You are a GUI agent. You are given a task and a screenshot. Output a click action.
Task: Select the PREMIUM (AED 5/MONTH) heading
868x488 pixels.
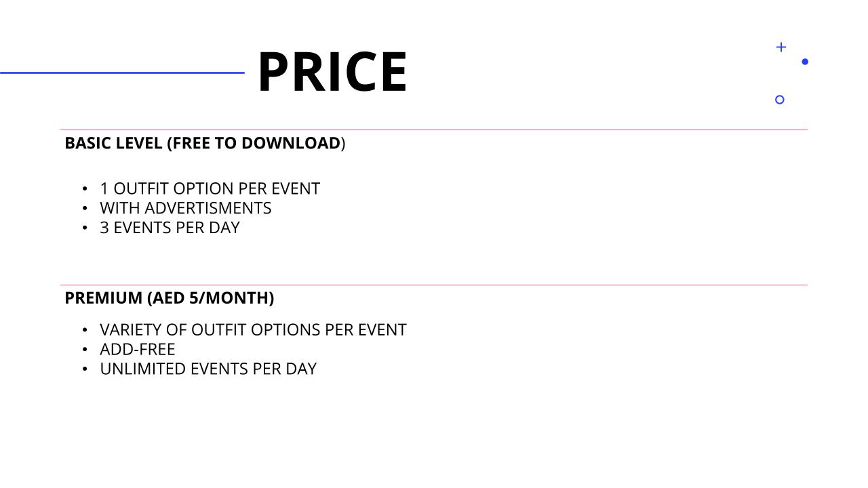pyautogui.click(x=169, y=298)
